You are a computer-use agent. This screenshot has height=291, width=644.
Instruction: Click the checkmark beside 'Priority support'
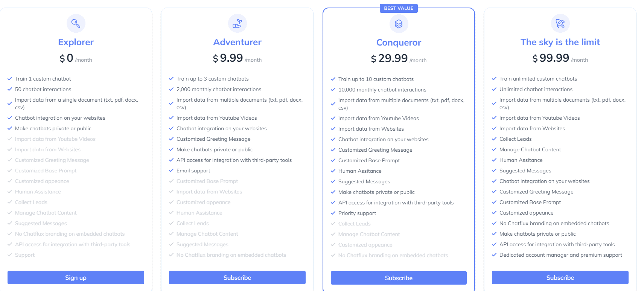click(x=333, y=213)
